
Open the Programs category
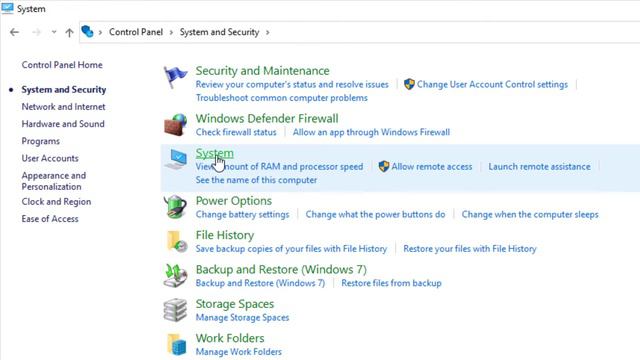(40, 141)
